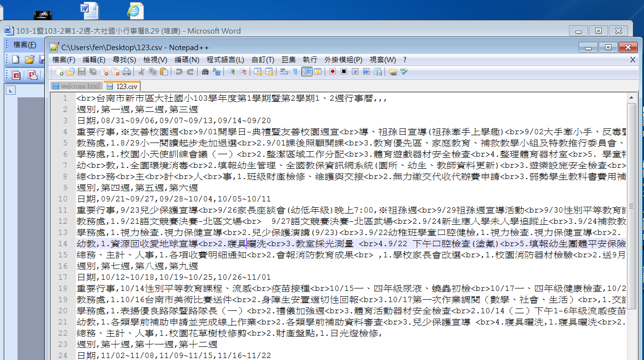This screenshot has width=644, height=360.
Task: Click Paste clipboard icon in Notepad++ toolbar
Action: [164, 72]
